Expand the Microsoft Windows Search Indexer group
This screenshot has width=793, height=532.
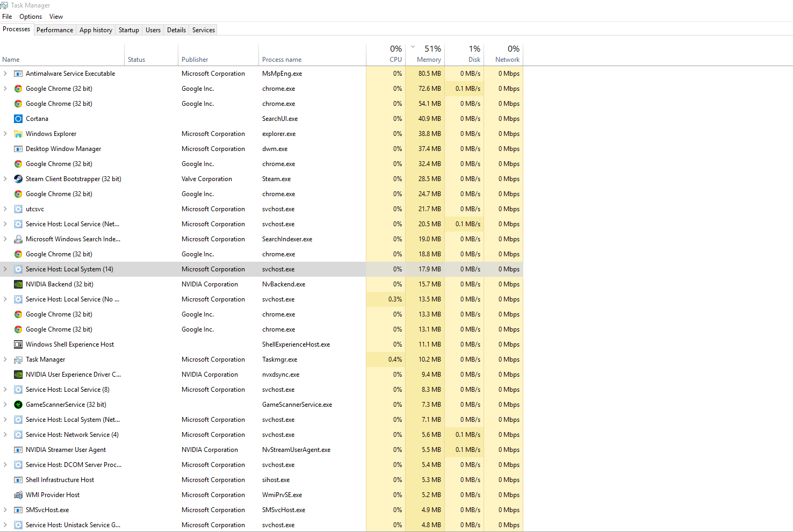5,239
